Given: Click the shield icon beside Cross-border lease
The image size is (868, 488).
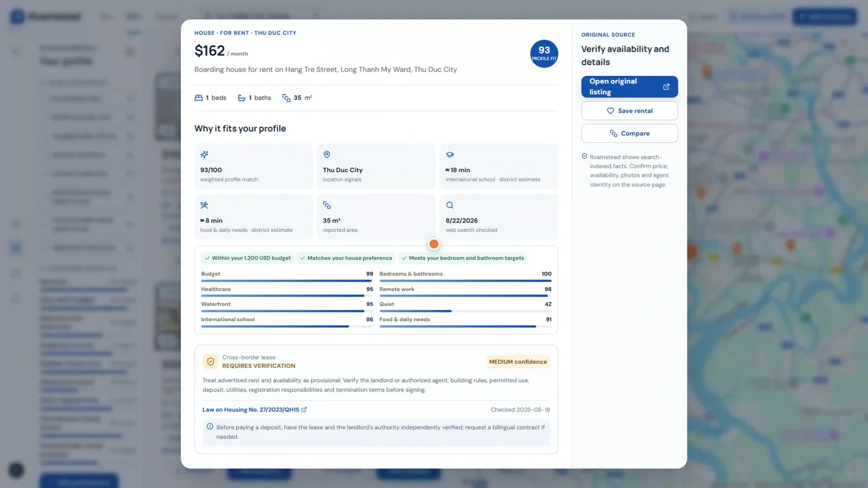Looking at the screenshot, I should [210, 362].
